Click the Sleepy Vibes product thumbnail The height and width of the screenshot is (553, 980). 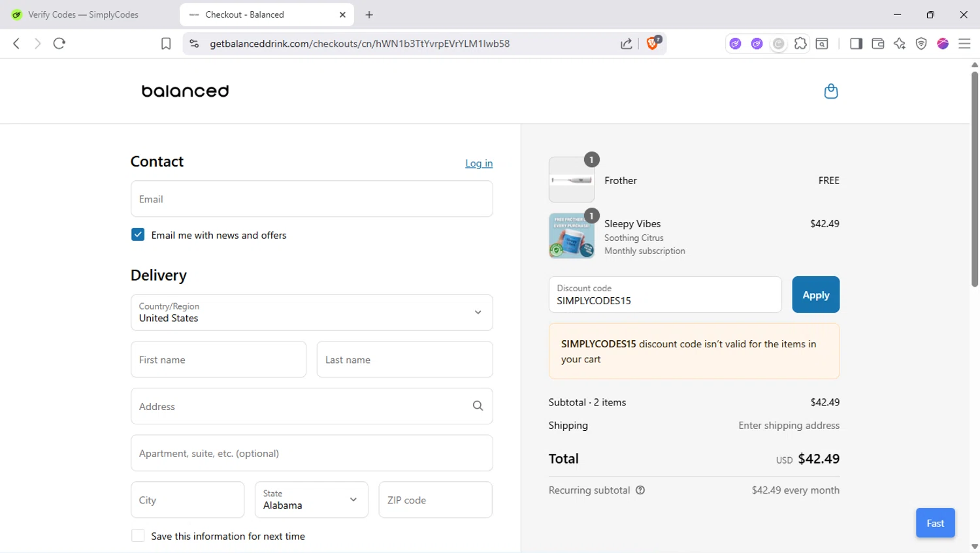click(572, 236)
